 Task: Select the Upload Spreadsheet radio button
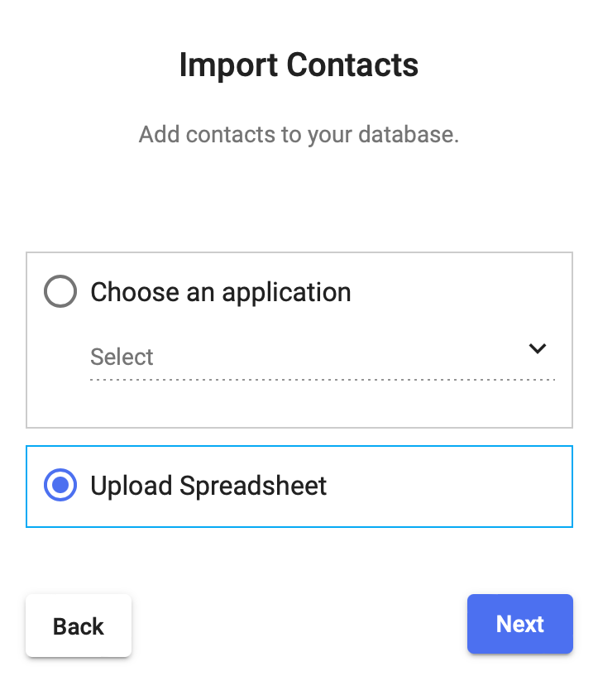click(60, 486)
